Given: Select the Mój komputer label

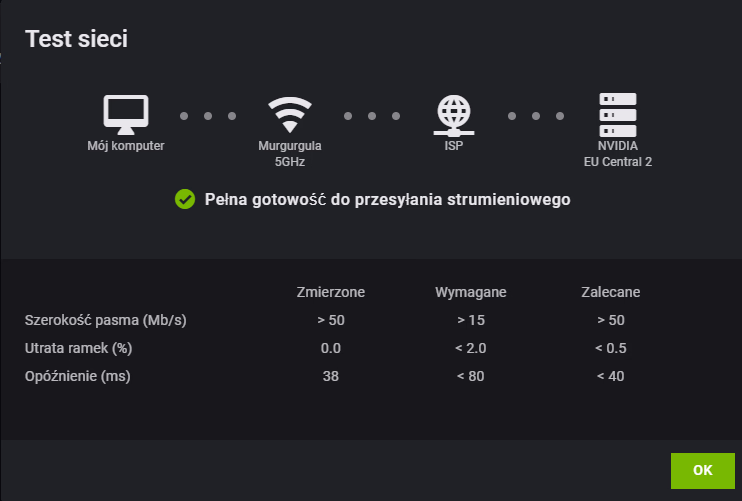Looking at the screenshot, I should pos(126,146).
